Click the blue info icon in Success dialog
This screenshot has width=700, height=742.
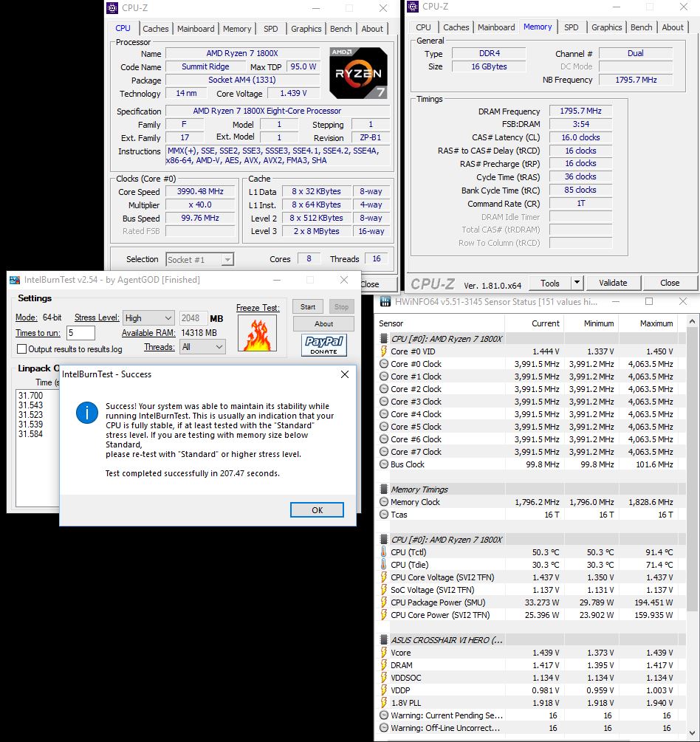(x=87, y=413)
